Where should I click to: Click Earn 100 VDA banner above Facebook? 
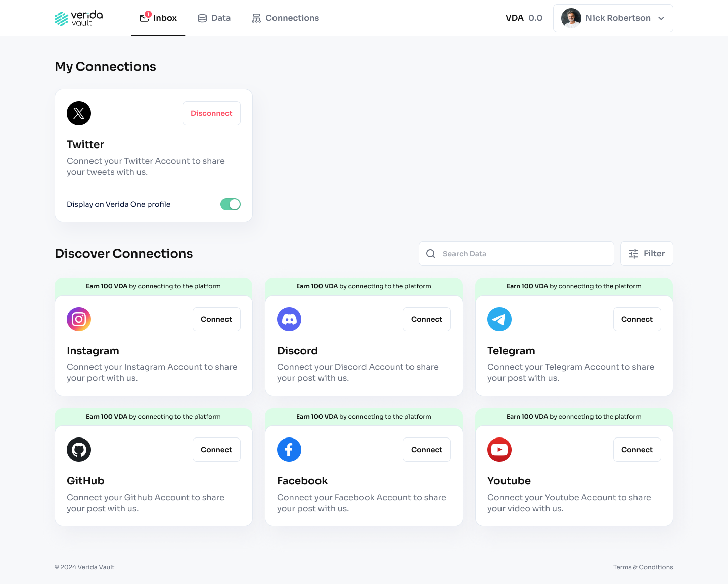pos(364,417)
